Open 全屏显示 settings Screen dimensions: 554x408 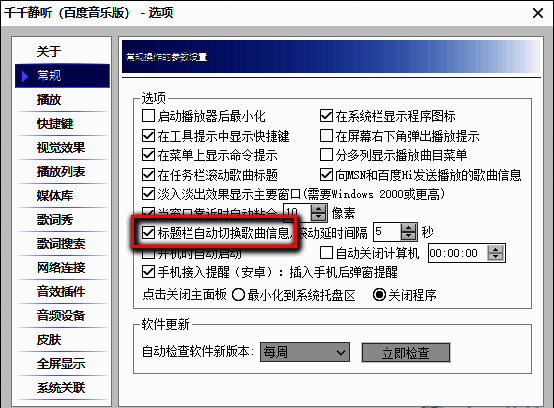coord(62,364)
